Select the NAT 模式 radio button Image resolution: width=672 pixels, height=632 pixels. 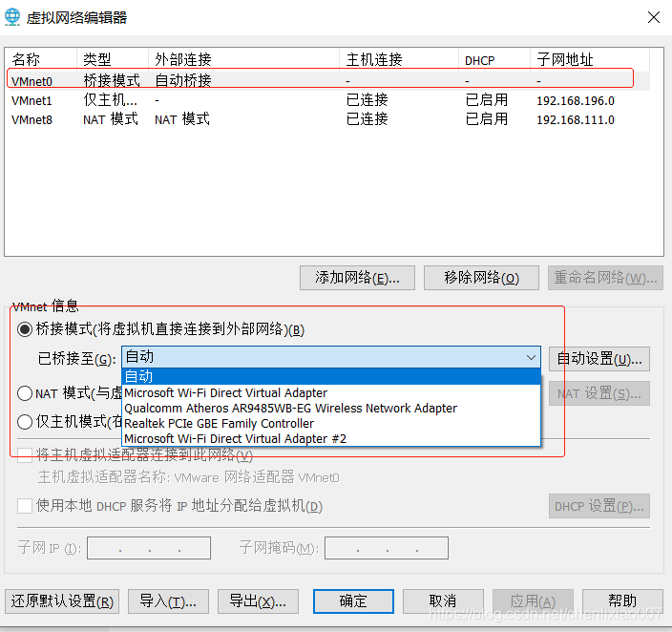click(25, 393)
